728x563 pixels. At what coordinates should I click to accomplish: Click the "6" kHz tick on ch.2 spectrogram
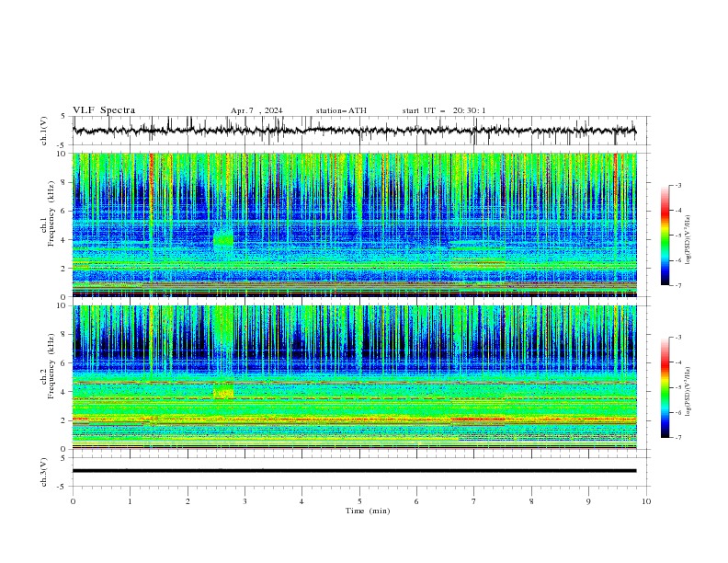pyautogui.click(x=64, y=363)
